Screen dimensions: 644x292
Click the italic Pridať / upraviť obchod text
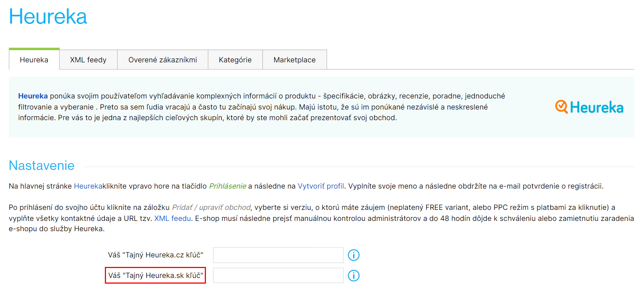point(211,208)
